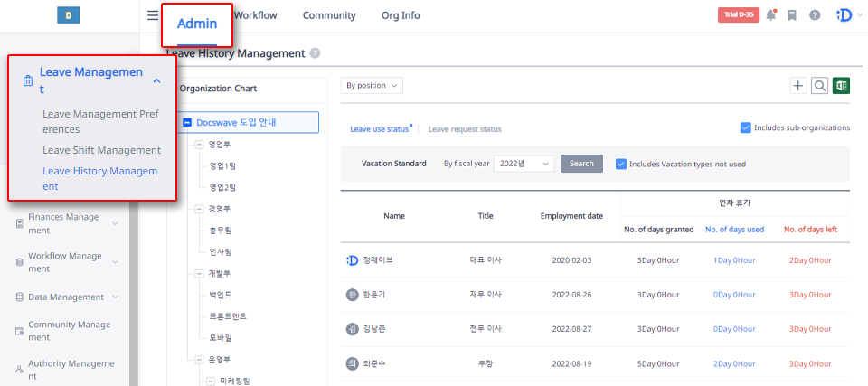Click the magnifier search icon
The image size is (868, 386).
click(x=820, y=86)
